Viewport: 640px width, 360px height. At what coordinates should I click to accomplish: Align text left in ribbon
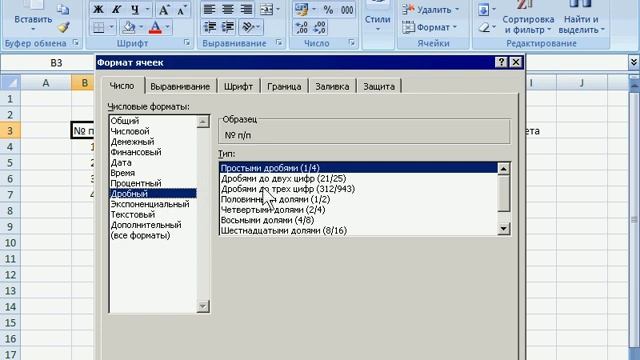click(x=209, y=9)
